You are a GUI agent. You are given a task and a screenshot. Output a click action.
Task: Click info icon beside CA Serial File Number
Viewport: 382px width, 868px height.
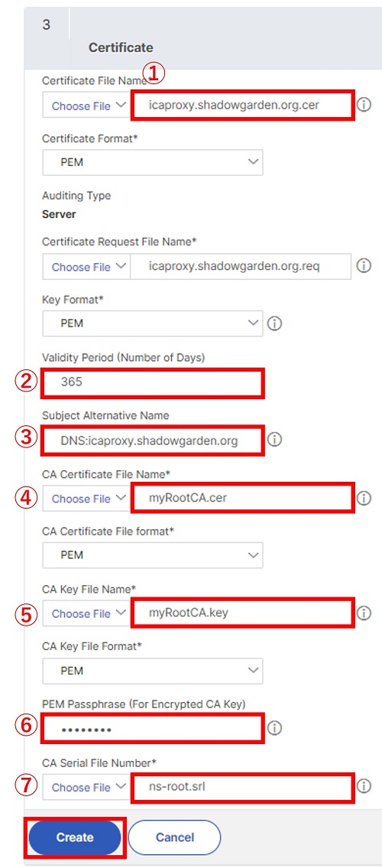364,786
